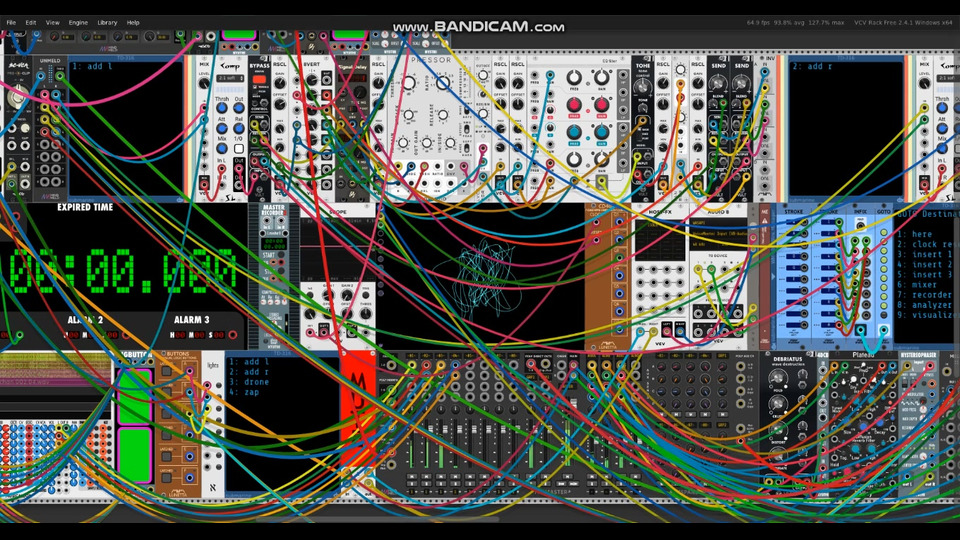Click the UNMELD THRU output jack

pyautogui.click(x=59, y=76)
